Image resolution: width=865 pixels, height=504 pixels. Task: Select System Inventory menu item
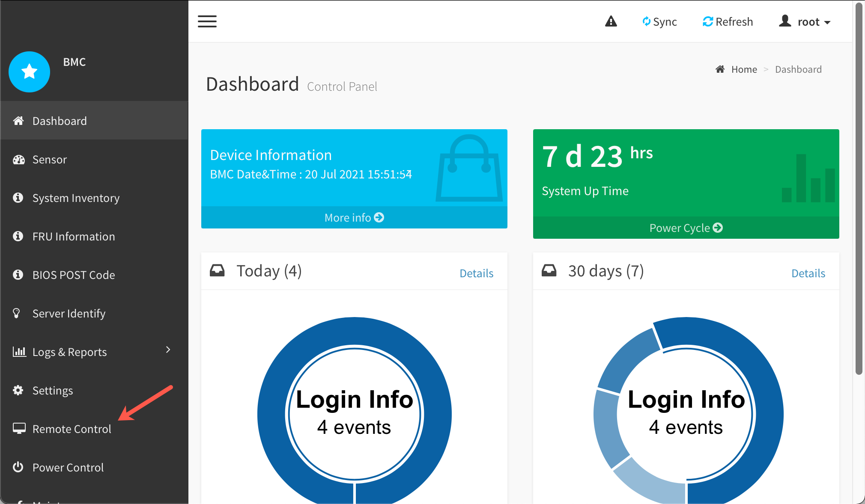(x=76, y=198)
